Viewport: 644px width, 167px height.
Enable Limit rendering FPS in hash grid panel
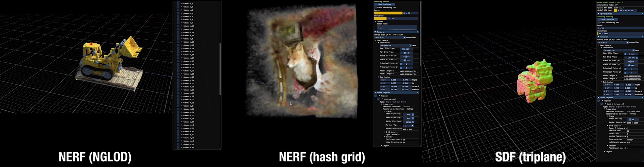[x=375, y=8]
